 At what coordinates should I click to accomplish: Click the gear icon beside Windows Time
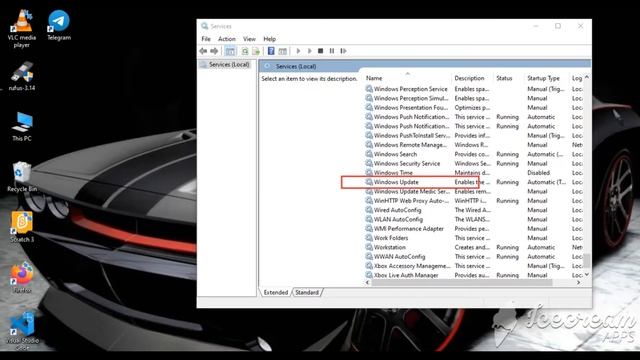pos(369,173)
